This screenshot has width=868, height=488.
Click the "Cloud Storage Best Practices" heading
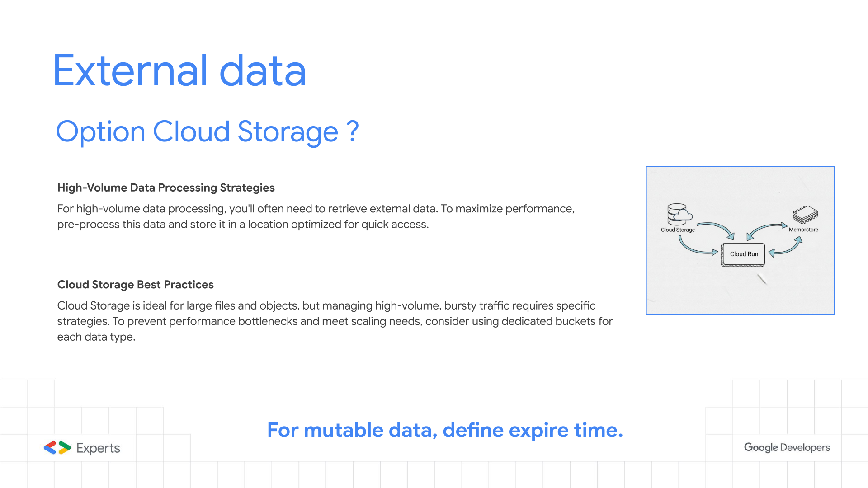click(x=135, y=285)
